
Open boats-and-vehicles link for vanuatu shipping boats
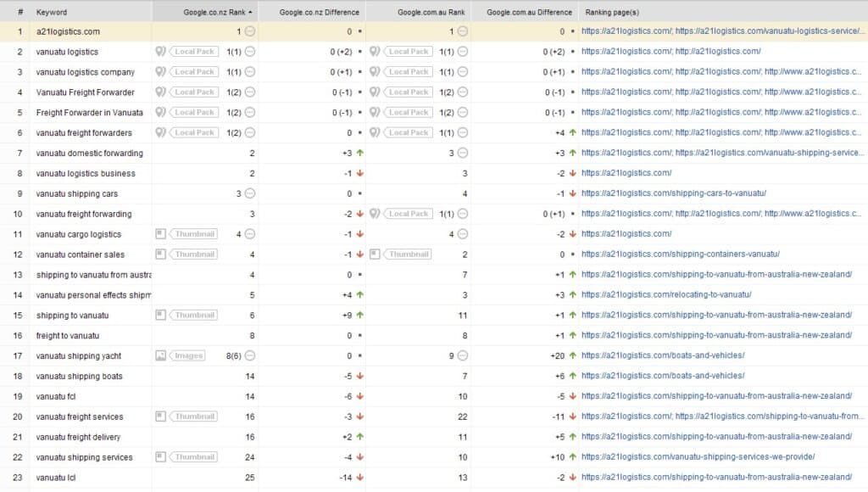point(663,376)
